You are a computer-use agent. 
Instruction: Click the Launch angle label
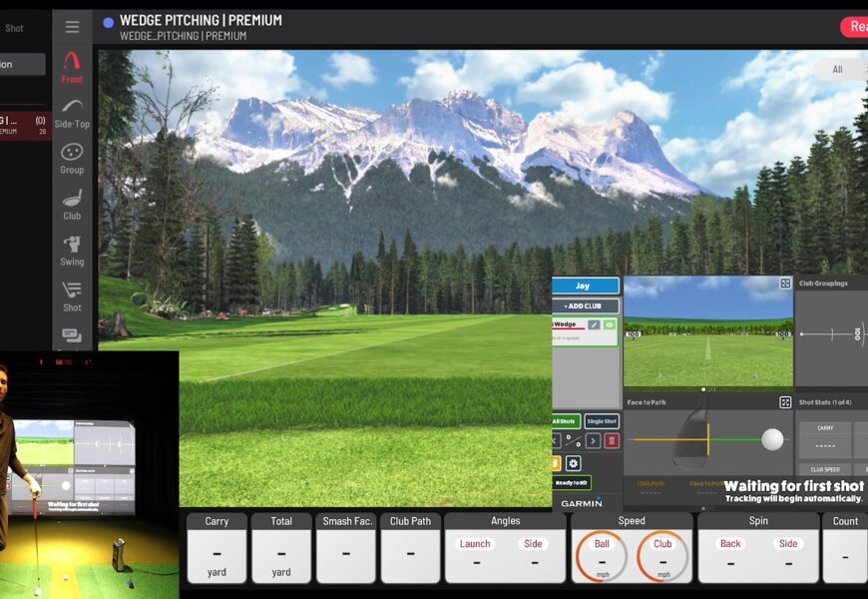[475, 543]
